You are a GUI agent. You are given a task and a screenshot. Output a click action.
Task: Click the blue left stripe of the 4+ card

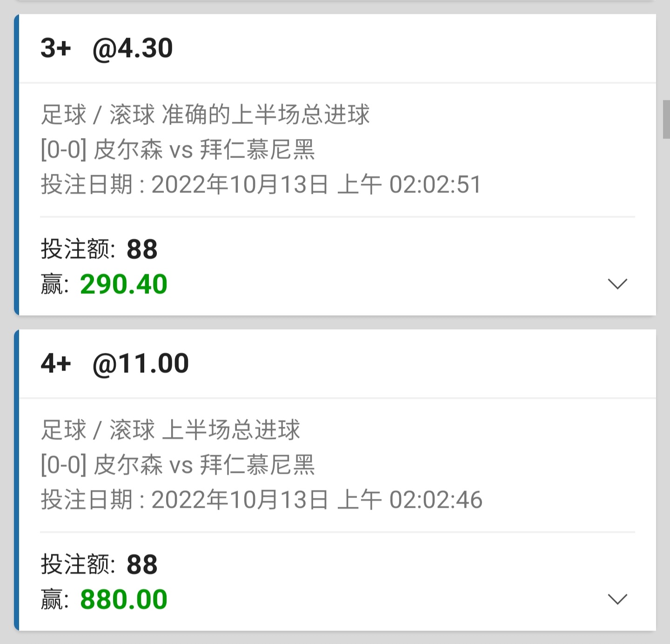(x=17, y=480)
